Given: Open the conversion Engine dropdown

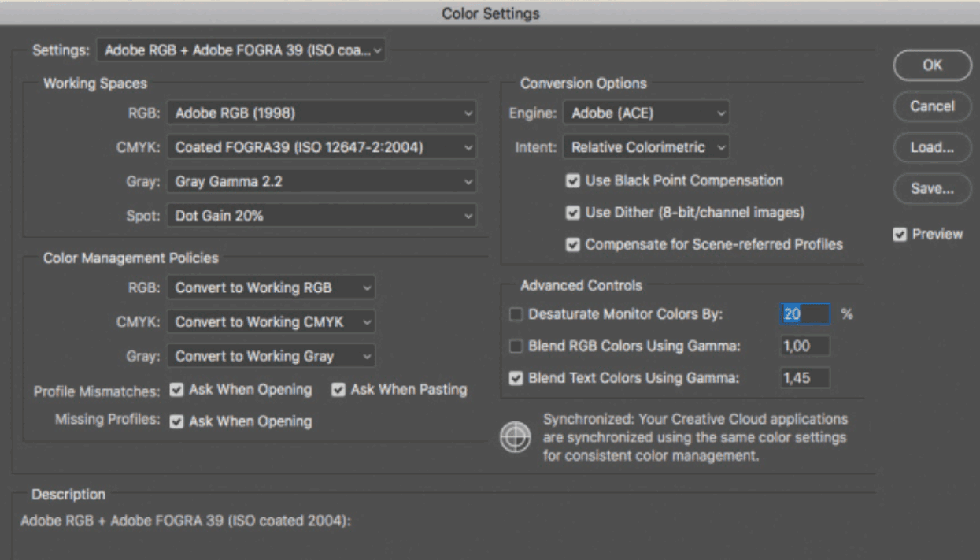Looking at the screenshot, I should tap(646, 113).
